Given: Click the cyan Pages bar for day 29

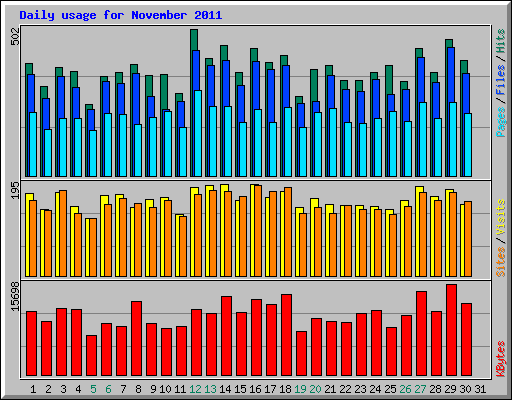Looking at the screenshot, I should [453, 139].
